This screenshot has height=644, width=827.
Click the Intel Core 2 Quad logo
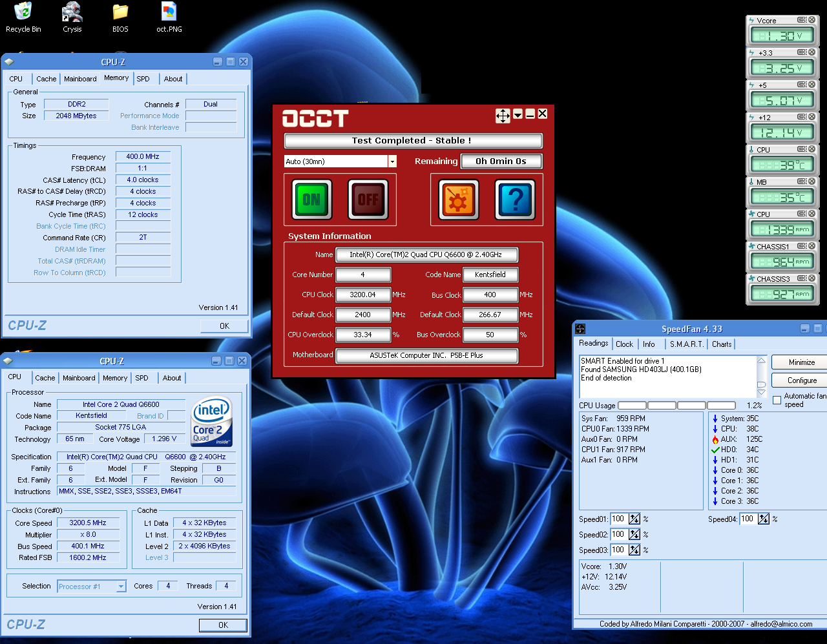point(213,421)
